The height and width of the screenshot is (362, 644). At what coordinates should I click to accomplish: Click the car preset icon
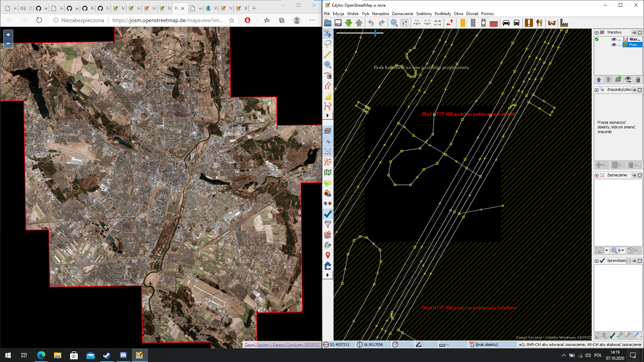506,23
